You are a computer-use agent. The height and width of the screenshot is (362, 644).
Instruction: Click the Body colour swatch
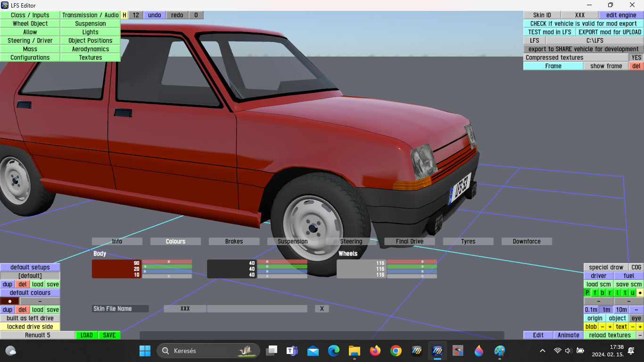117,269
